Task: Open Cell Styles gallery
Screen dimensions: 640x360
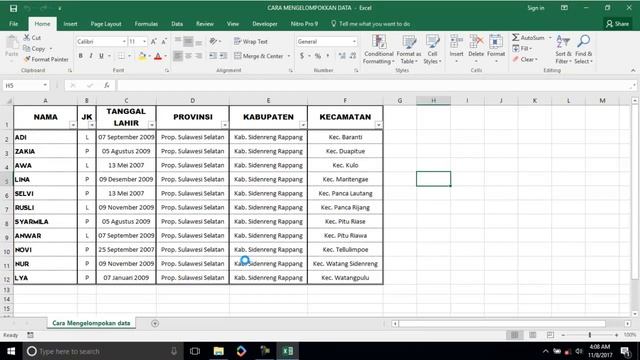Action: point(432,49)
